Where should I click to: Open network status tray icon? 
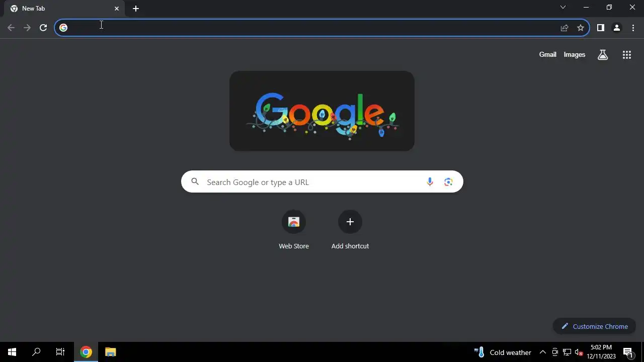[567, 352]
